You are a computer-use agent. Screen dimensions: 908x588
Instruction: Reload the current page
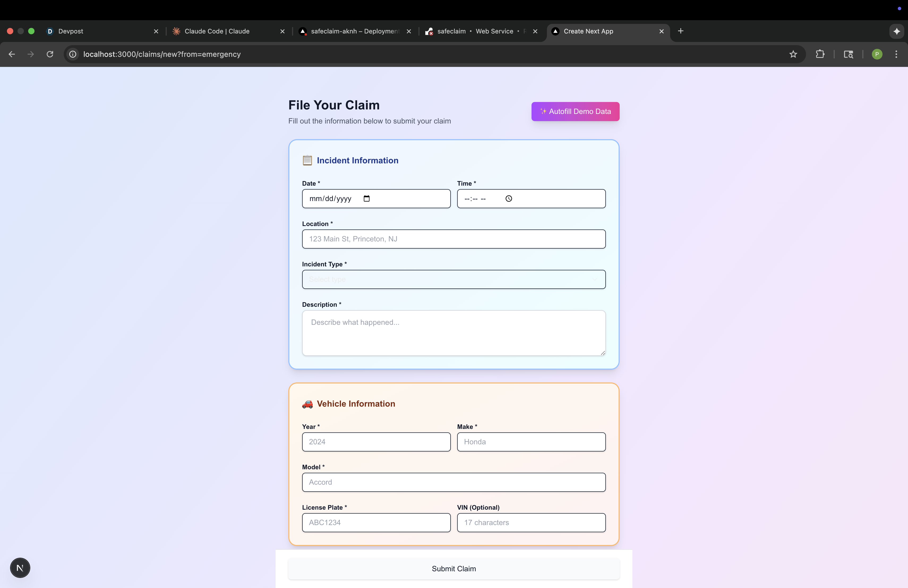[x=50, y=54]
